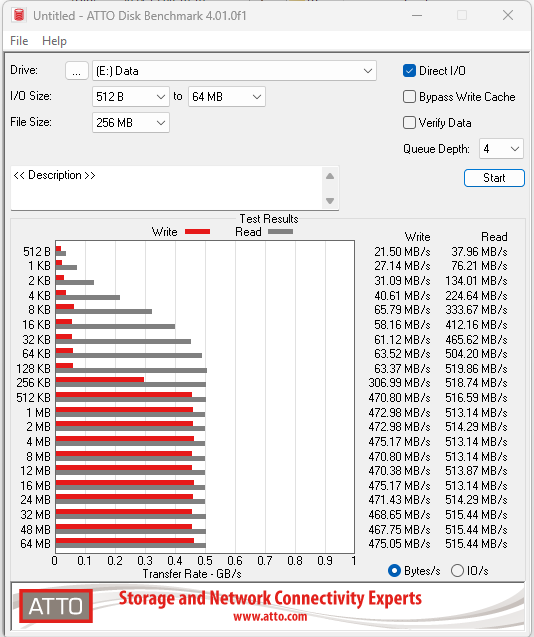
Task: Click the 512 B write value 21.50 MB/s
Action: 402,252
